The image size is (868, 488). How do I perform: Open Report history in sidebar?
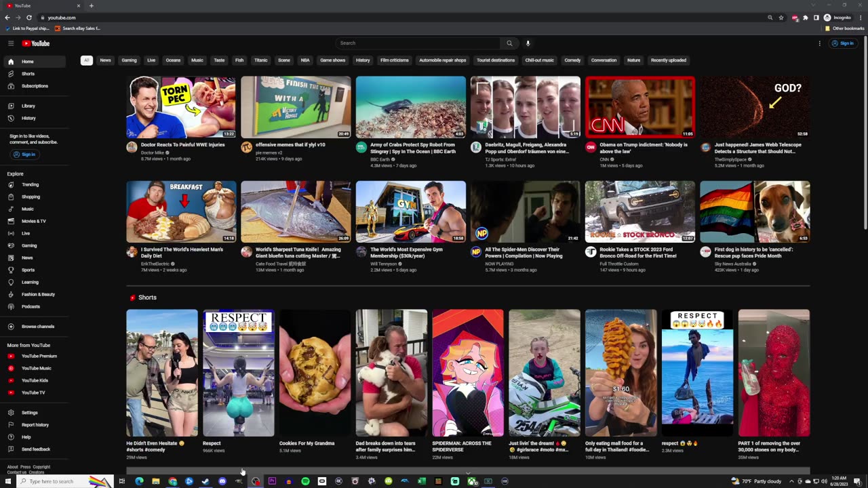tap(33, 424)
